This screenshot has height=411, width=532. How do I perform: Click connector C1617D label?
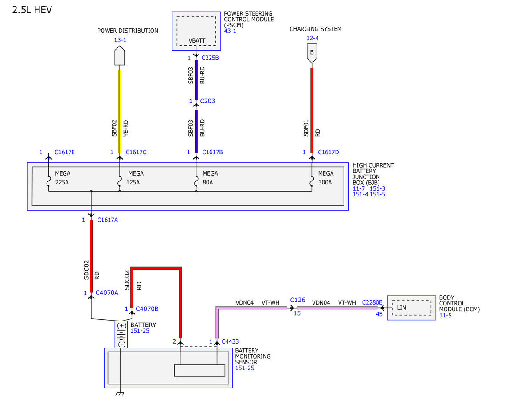point(329,153)
